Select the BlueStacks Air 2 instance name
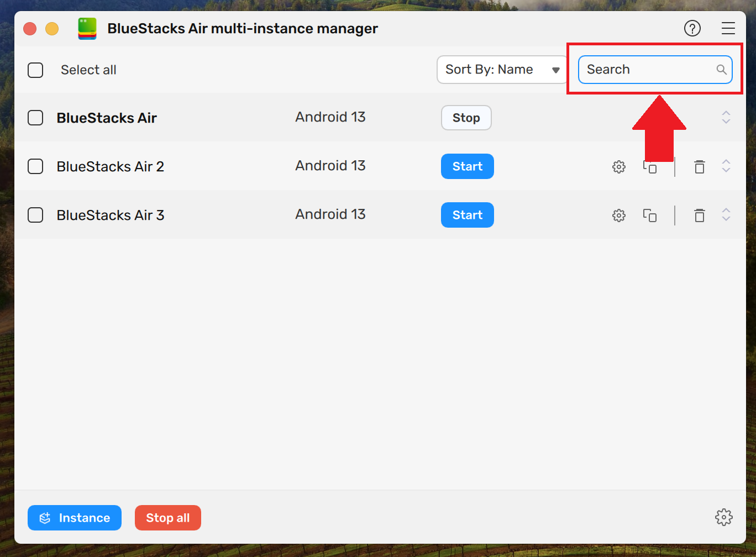The image size is (756, 557). tap(111, 166)
